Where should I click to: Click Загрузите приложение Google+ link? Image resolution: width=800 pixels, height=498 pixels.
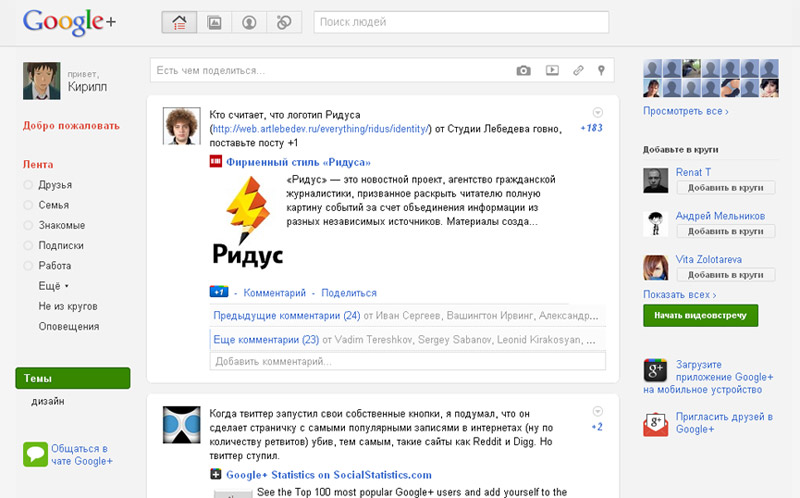tap(708, 377)
